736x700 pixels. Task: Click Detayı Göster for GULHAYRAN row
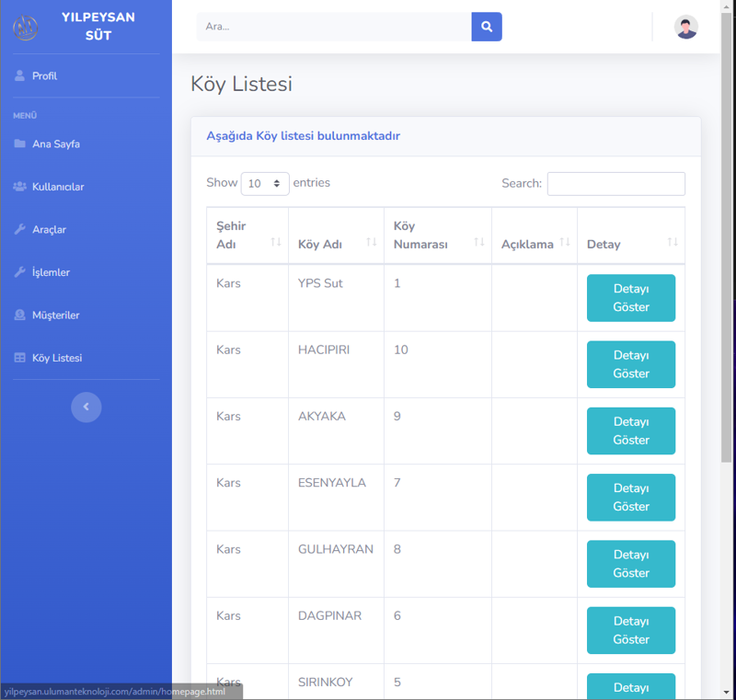point(630,564)
